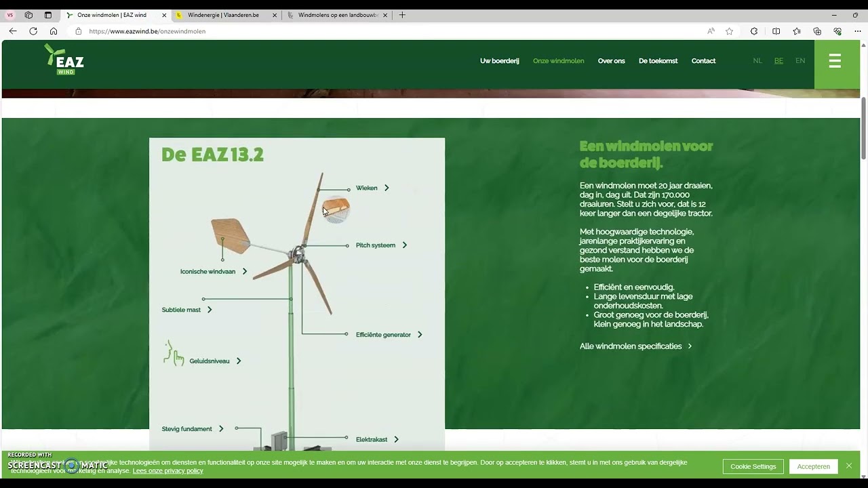The width and height of the screenshot is (868, 488).
Task: Refresh the current page
Action: [33, 31]
